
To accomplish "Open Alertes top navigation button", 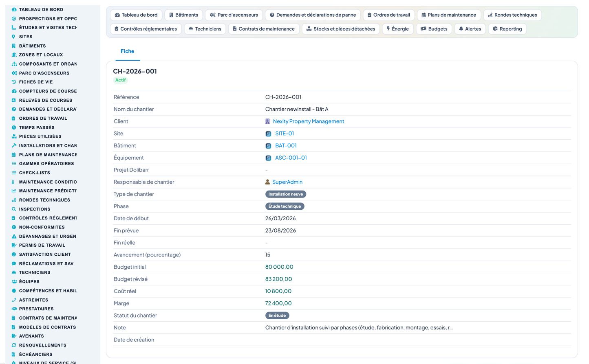I will (x=470, y=29).
